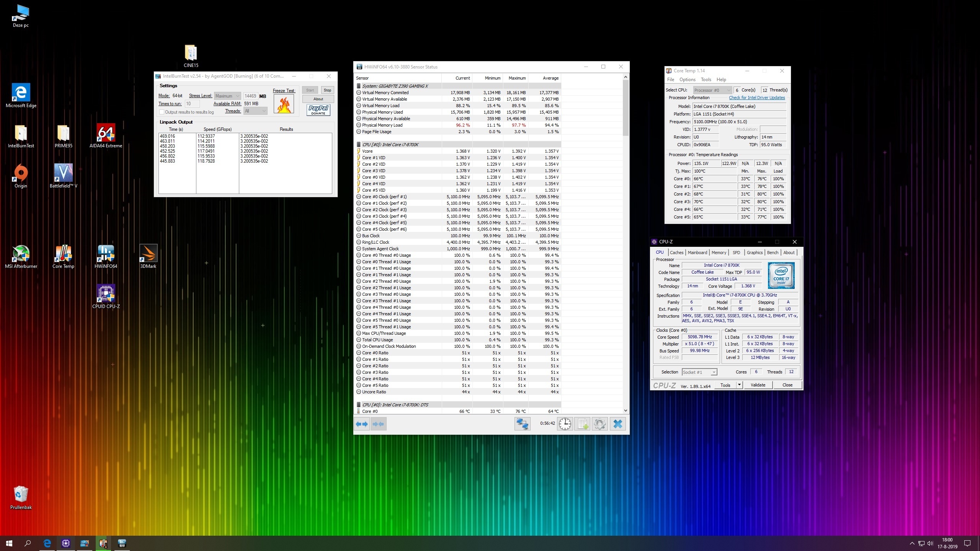The width and height of the screenshot is (980, 551).
Task: Stop the IntelBurnTest run
Action: click(327, 90)
